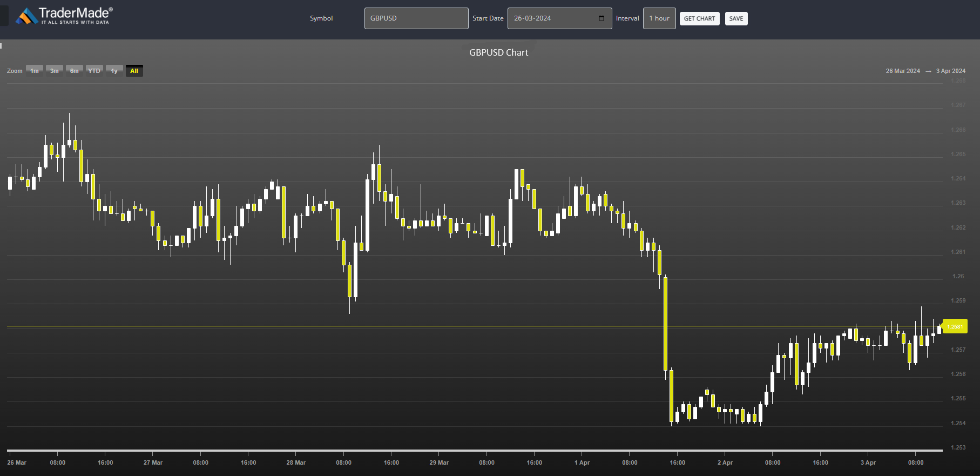
Task: Edit the GBPUSD symbol field
Action: coord(416,18)
